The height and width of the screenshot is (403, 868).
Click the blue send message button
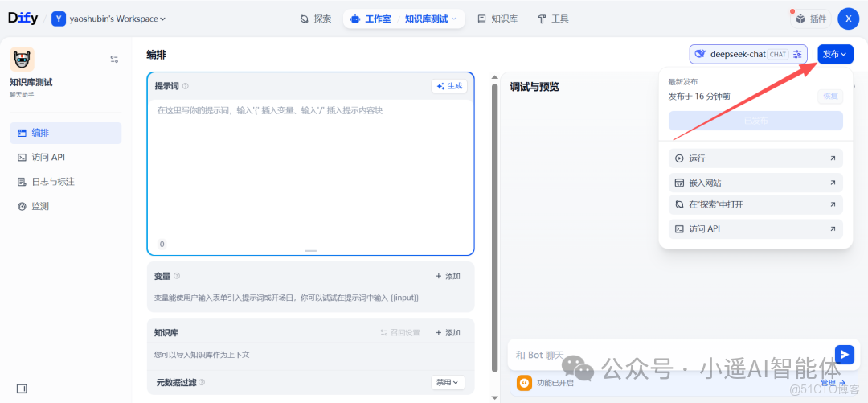(844, 354)
